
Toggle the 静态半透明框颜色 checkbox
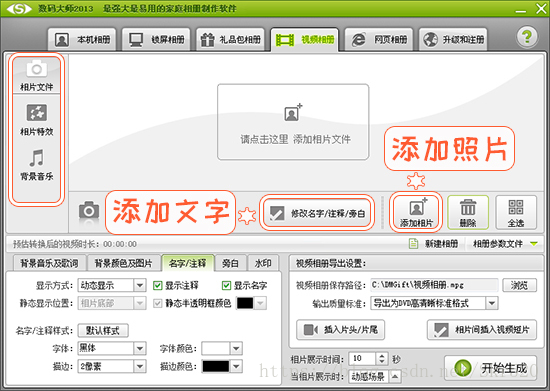[157, 303]
